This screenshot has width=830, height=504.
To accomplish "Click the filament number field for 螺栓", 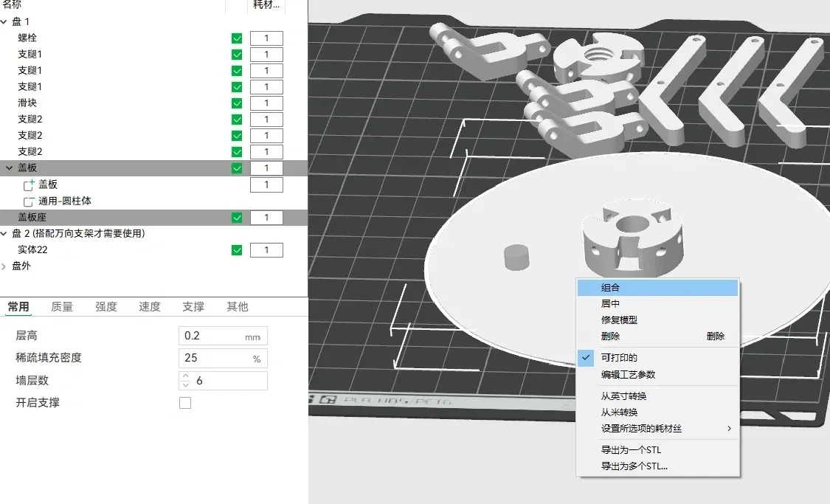I will point(266,38).
